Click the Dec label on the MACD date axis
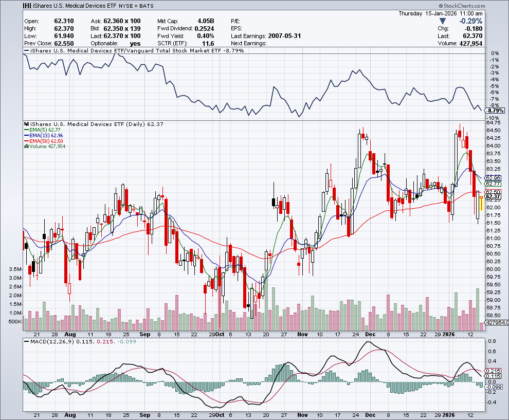Viewport: 509px width, 420px height. click(370, 415)
